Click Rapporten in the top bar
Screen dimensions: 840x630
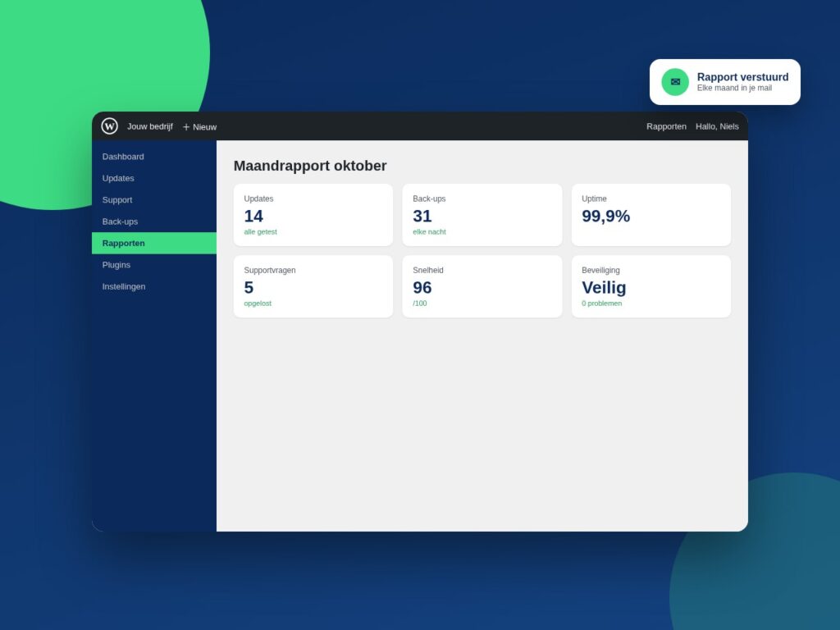666,126
